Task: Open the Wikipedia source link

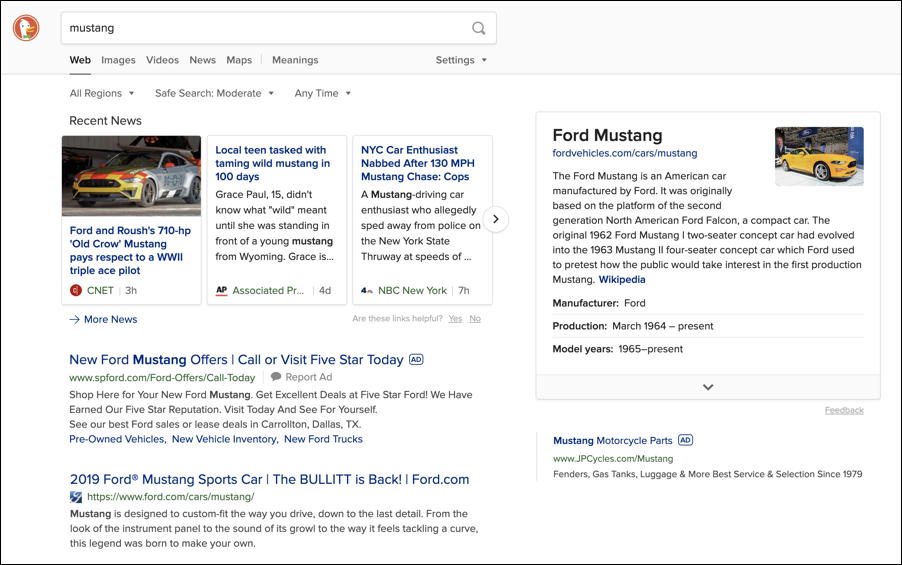Action: pos(622,280)
